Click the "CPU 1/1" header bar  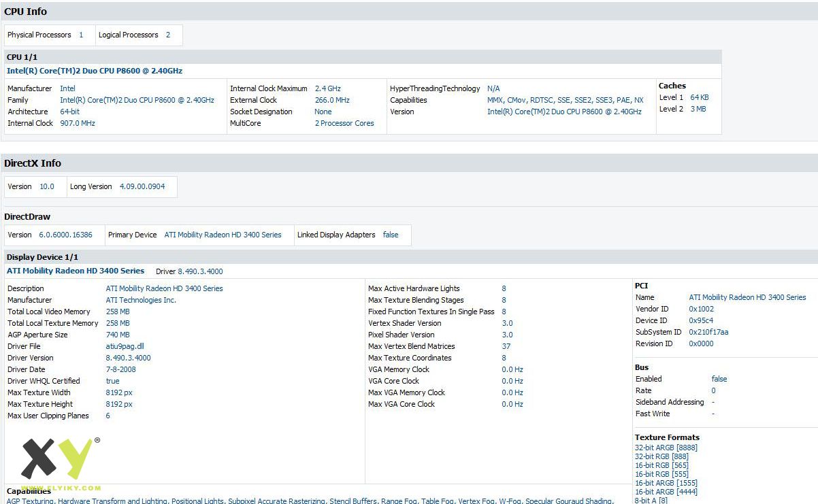coord(363,57)
